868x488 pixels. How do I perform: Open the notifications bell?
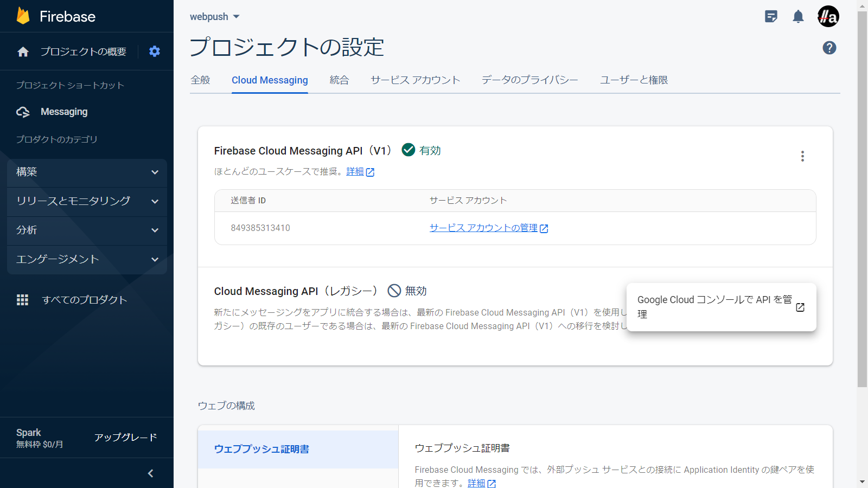[798, 17]
